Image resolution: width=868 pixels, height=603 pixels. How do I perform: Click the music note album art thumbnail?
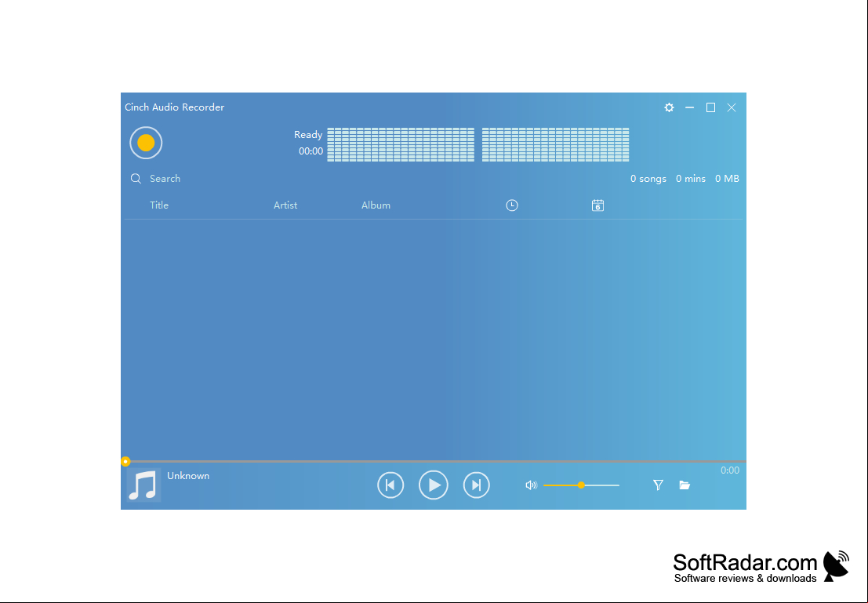(x=144, y=485)
